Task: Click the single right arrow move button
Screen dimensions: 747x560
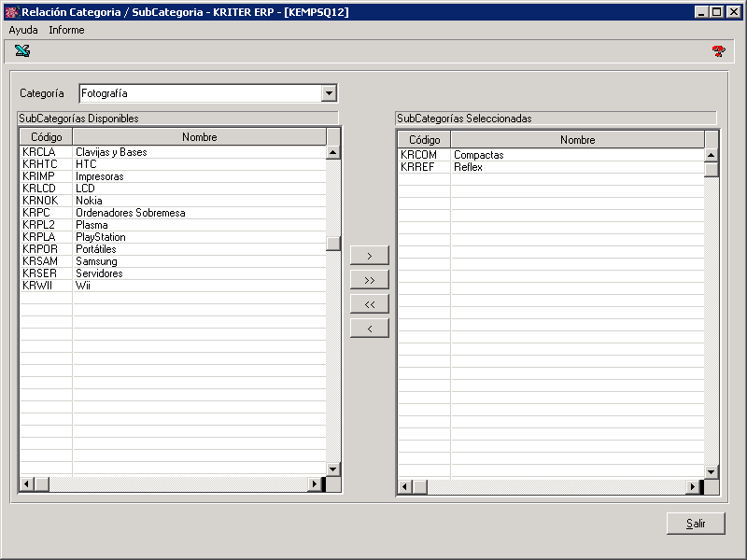Action: [370, 256]
